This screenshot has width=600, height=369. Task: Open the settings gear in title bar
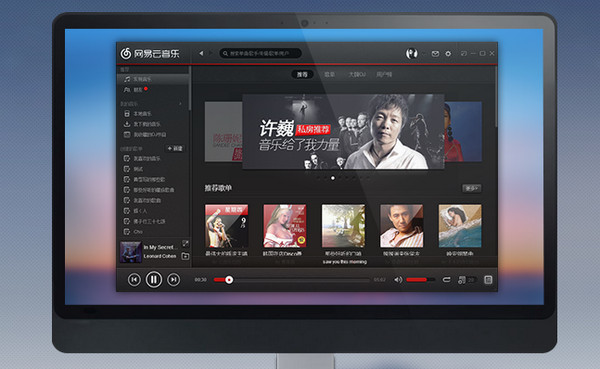coord(448,54)
